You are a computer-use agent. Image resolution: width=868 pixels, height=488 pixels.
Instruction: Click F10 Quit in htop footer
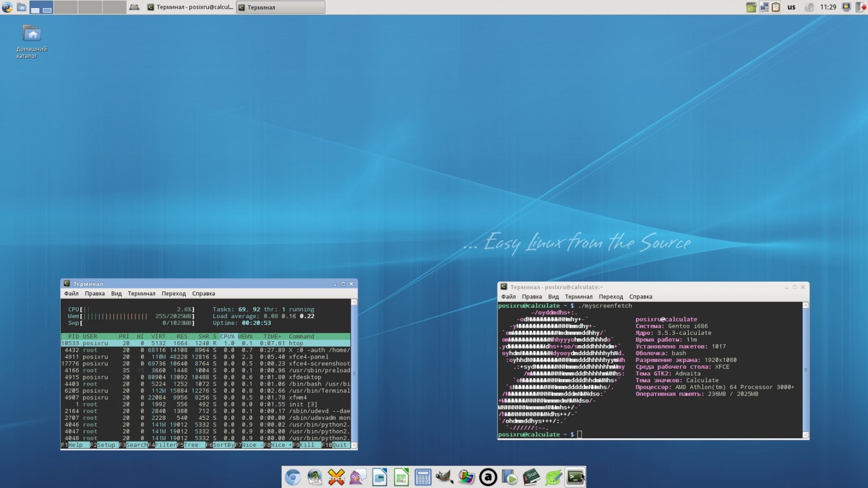click(336, 445)
